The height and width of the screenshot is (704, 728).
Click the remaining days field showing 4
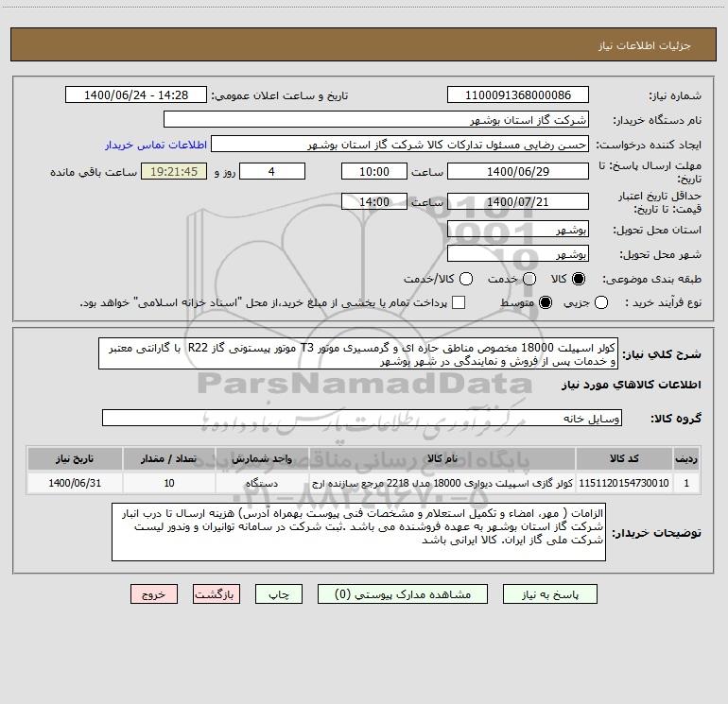point(272,171)
